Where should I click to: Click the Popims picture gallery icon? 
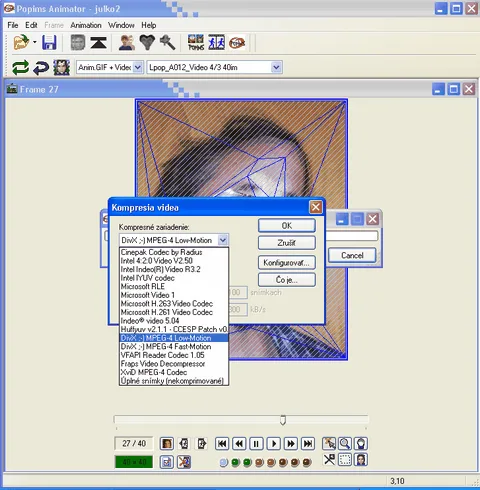tap(196, 43)
